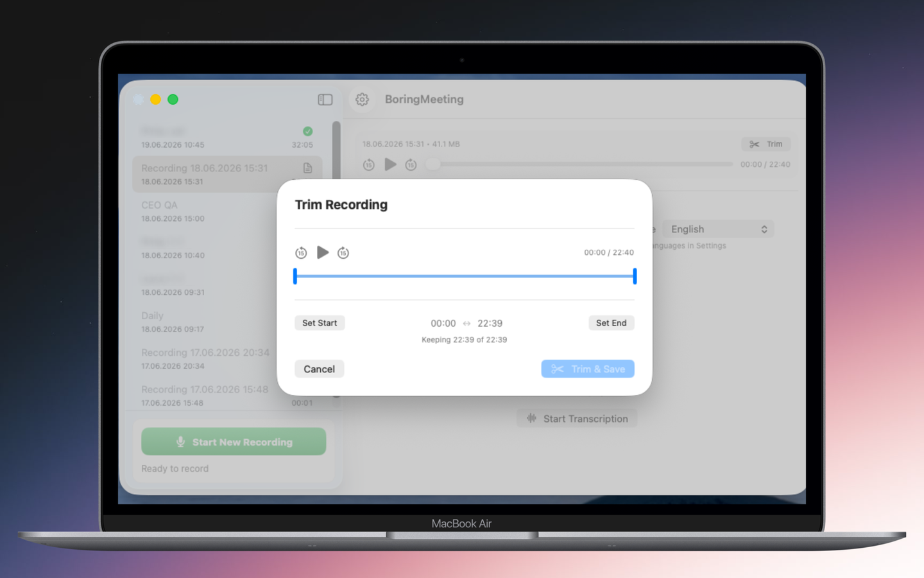Click document icon on Recording 18.06.2026 15:31
The height and width of the screenshot is (578, 924).
click(308, 168)
